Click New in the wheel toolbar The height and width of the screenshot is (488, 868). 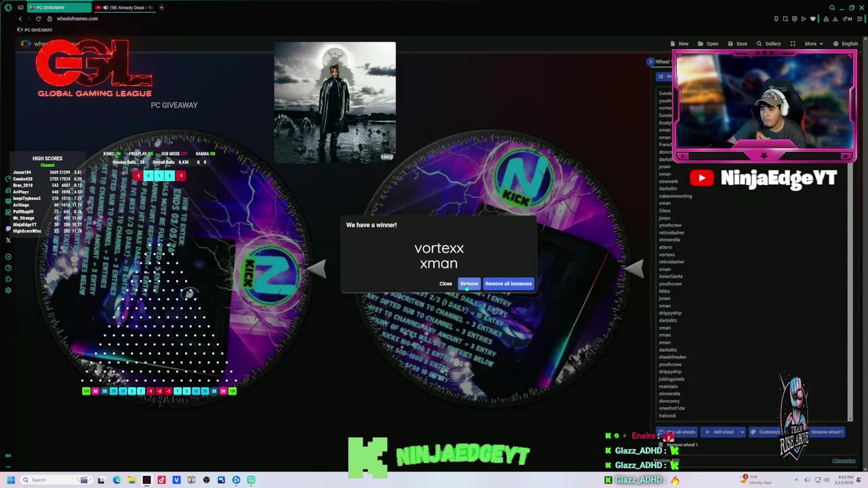coord(679,43)
